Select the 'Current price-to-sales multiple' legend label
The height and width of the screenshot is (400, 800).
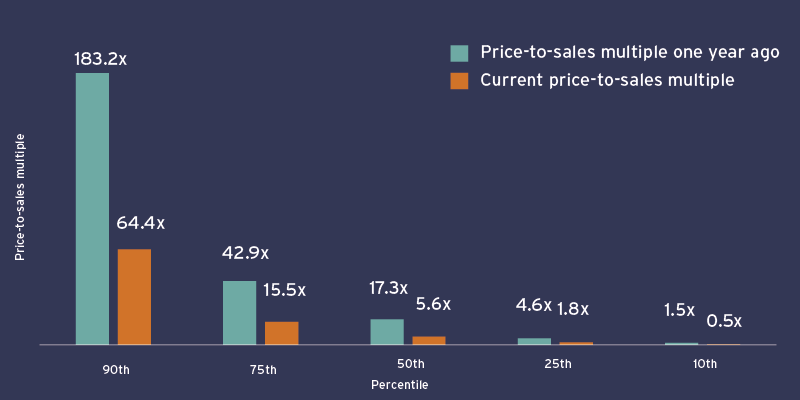click(607, 81)
